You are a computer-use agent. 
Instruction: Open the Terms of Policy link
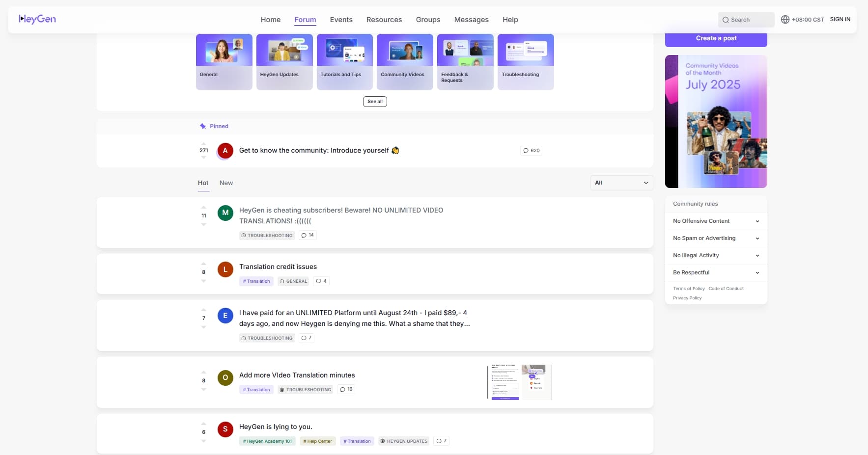tap(689, 289)
